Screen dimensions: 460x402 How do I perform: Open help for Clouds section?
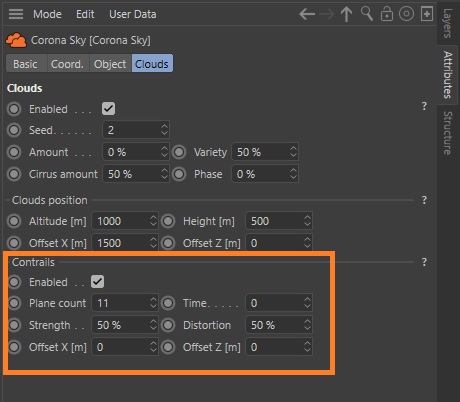coord(424,106)
